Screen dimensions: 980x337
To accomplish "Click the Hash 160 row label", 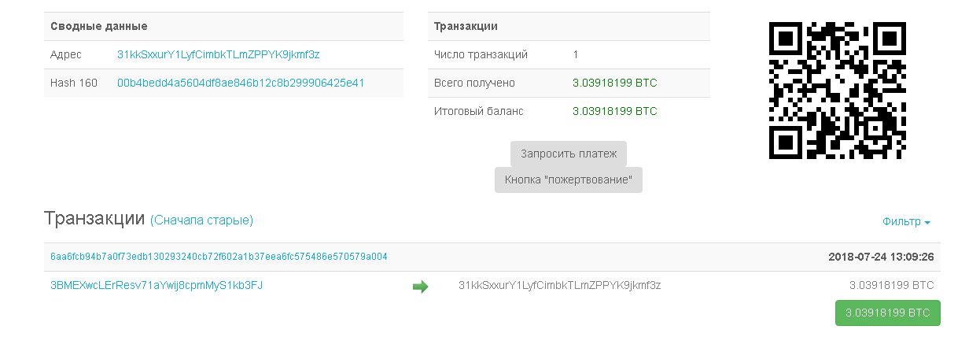I will [74, 83].
